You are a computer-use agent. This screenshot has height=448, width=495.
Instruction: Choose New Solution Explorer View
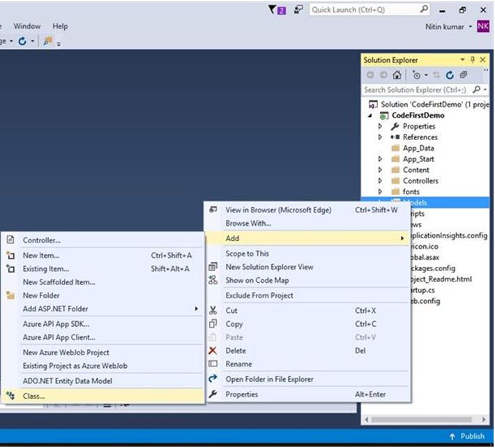coord(307,267)
